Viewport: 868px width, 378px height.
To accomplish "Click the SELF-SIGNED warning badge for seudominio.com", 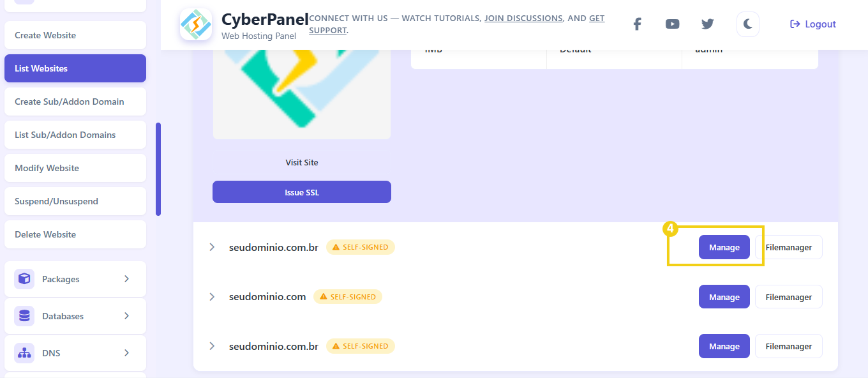I will [x=348, y=296].
